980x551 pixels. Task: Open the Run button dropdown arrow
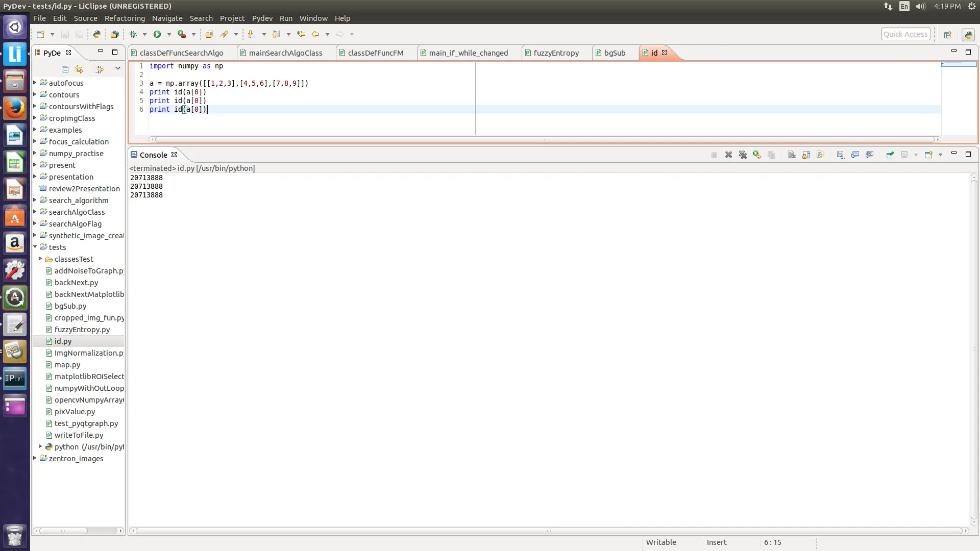169,34
